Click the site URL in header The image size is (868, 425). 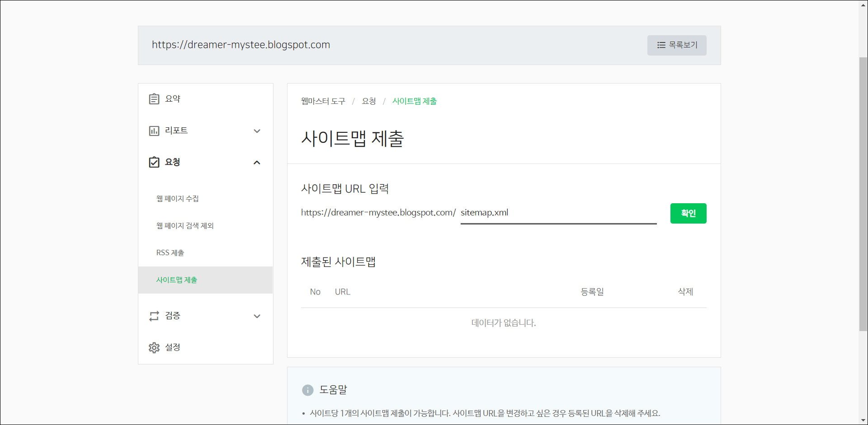click(x=241, y=45)
